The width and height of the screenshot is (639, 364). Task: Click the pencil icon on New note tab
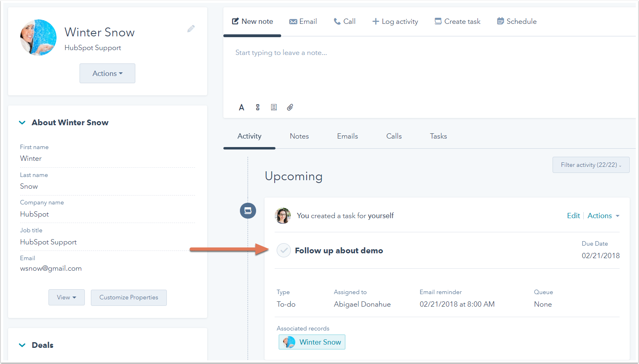point(235,21)
